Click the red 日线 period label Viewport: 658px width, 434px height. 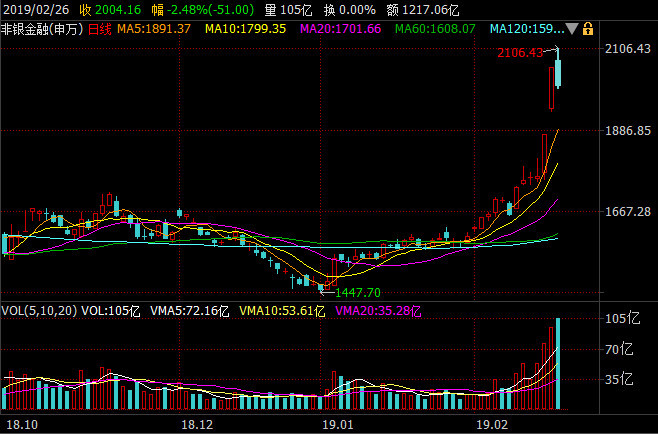click(x=100, y=29)
